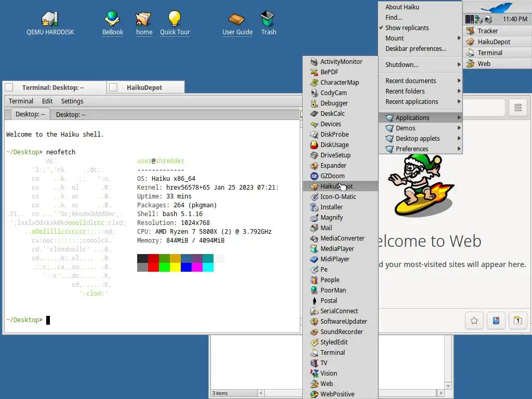Launch GZDoom from the Applications list
The height and width of the screenshot is (399, 532).
[x=340, y=176]
